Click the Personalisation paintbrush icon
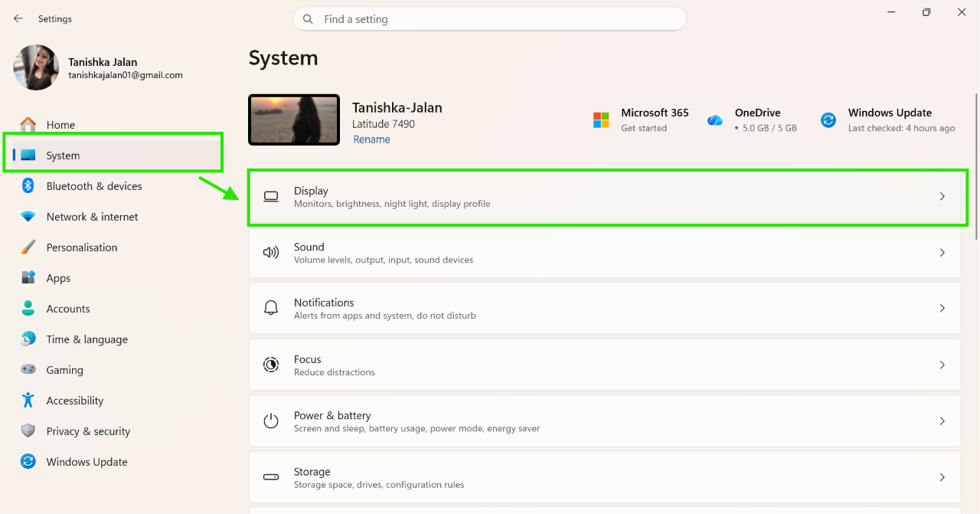 click(28, 247)
